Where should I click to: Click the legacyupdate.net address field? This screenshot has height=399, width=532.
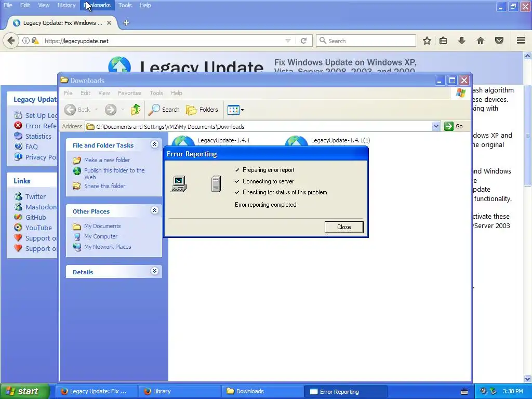[163, 41]
